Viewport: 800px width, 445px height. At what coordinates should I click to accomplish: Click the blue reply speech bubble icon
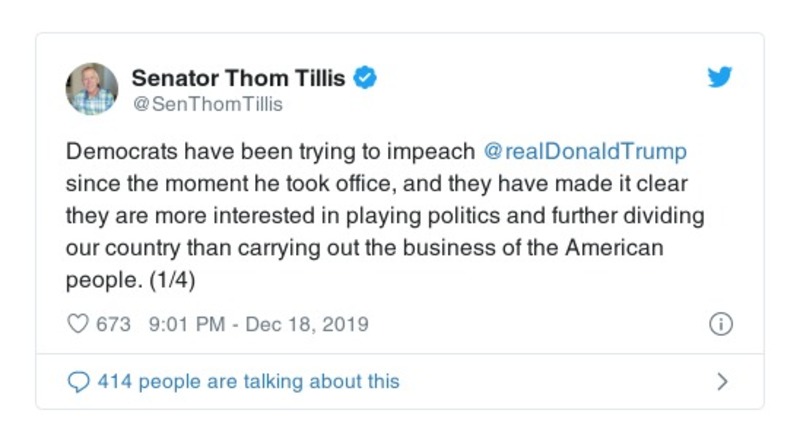(77, 381)
